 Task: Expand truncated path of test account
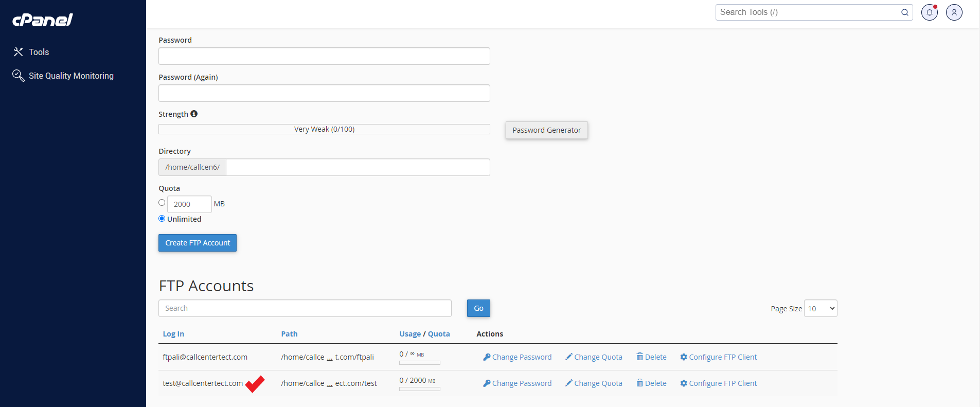tap(330, 384)
